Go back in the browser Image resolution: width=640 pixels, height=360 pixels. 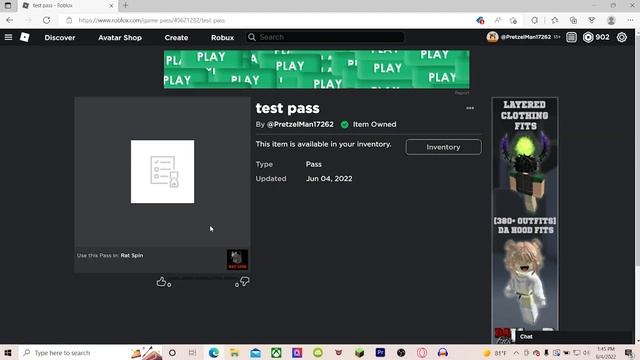10,20
